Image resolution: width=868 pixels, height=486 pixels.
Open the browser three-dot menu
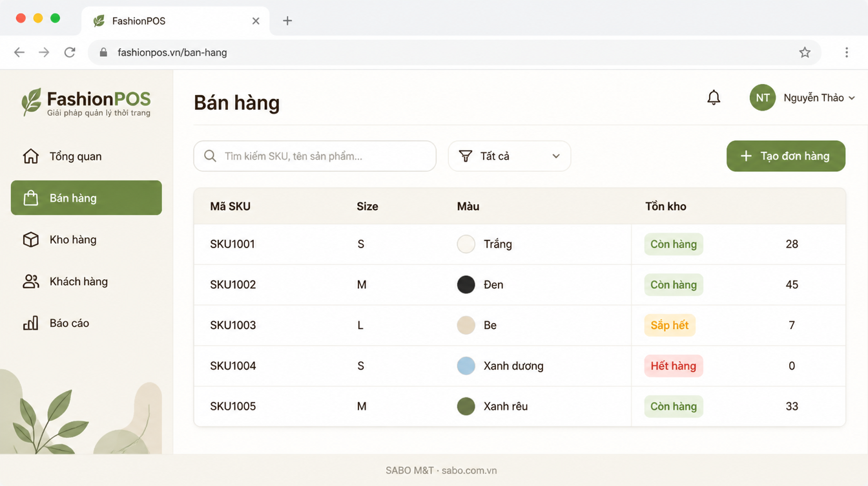[x=847, y=52]
